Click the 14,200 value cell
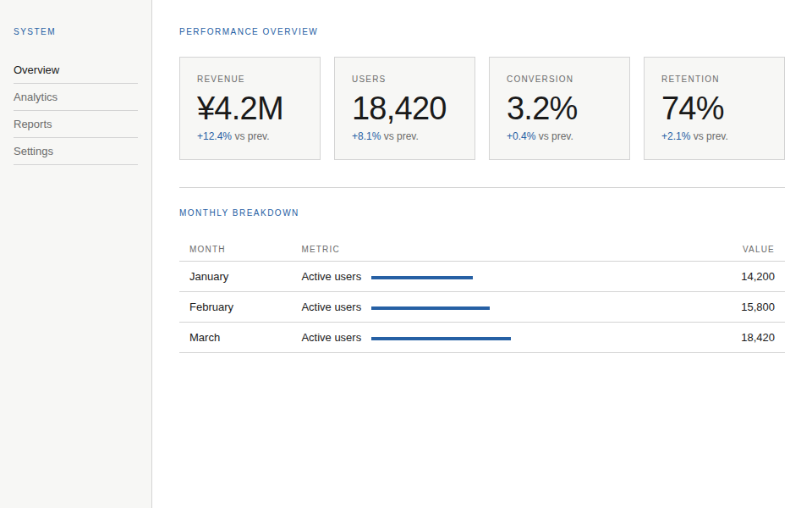Image resolution: width=812 pixels, height=508 pixels. (758, 277)
